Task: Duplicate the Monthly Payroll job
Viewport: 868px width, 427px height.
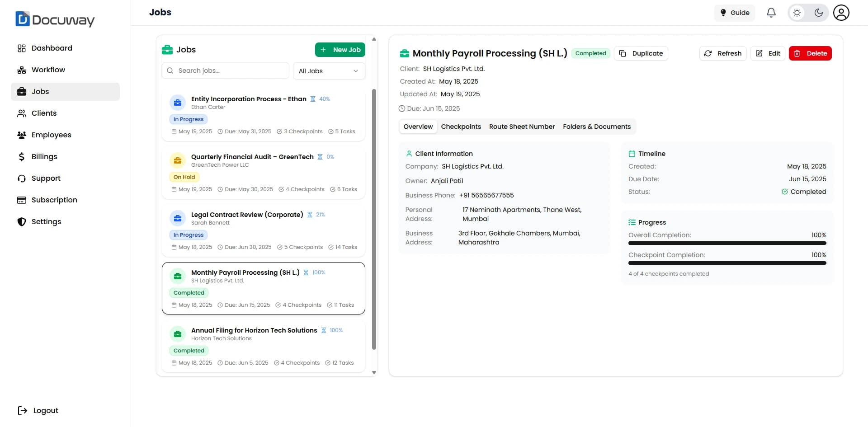Action: click(x=641, y=53)
